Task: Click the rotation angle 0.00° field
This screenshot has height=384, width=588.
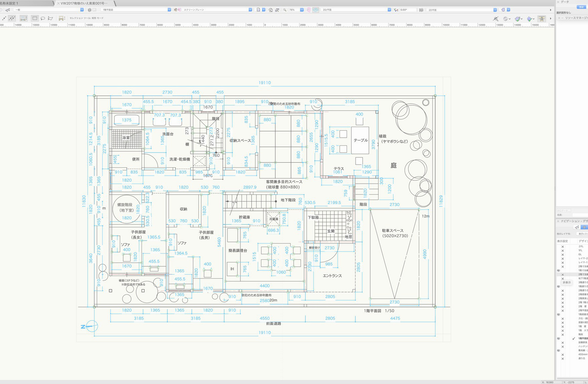Action: pos(408,10)
